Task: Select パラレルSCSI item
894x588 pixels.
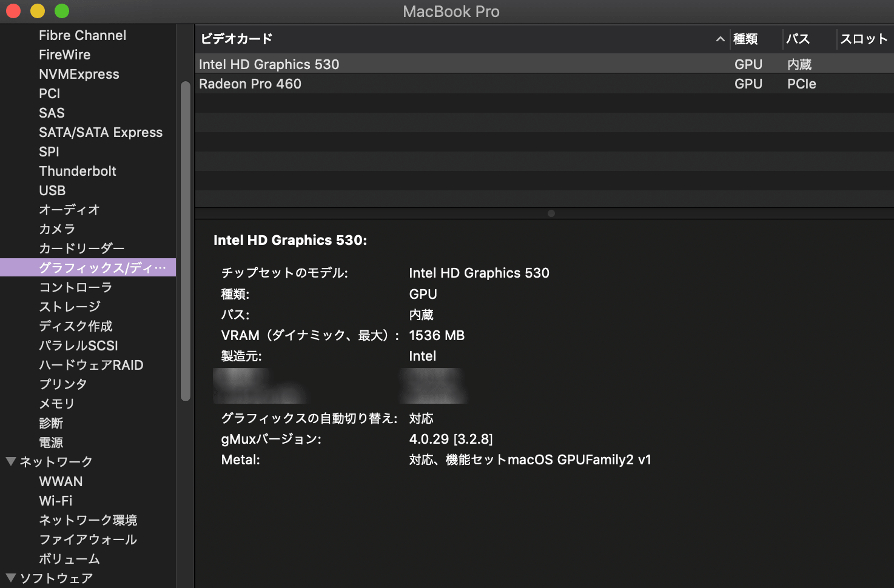Action: point(79,346)
